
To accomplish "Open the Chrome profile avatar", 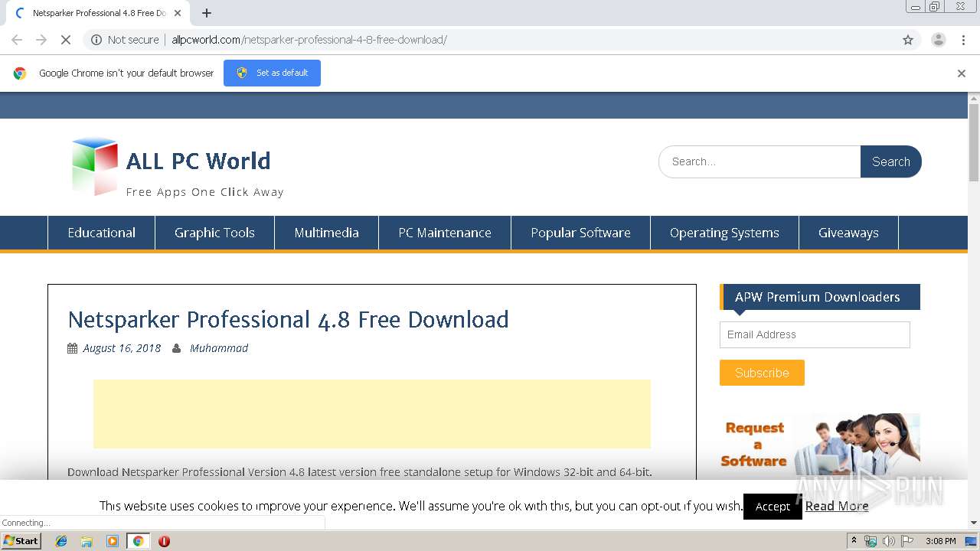I will [938, 40].
